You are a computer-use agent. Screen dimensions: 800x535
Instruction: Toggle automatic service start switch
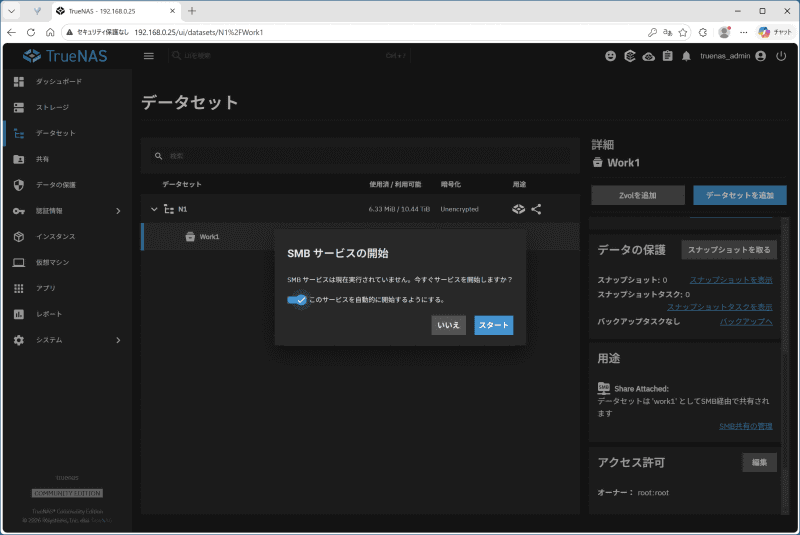[297, 300]
